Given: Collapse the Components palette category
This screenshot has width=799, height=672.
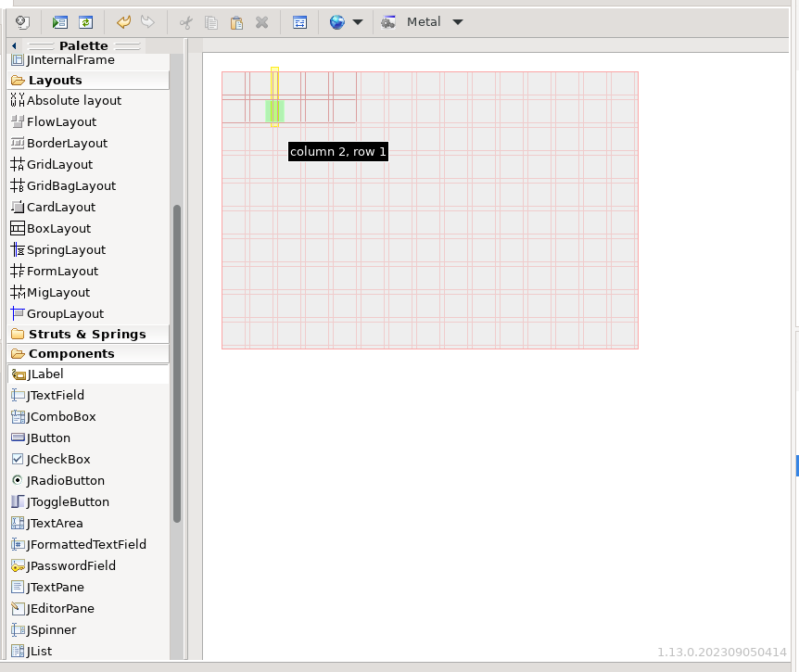Looking at the screenshot, I should [70, 353].
